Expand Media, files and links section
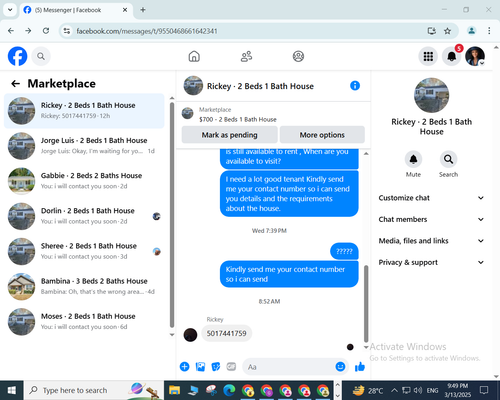Image resolution: width=500 pixels, height=400 pixels. point(431,241)
